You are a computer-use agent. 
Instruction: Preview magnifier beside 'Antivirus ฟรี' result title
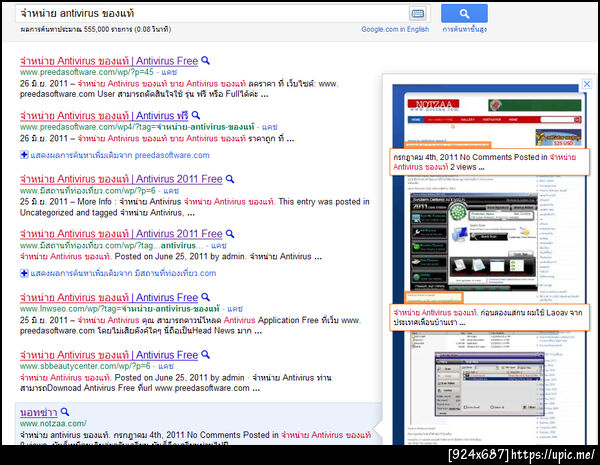196,115
